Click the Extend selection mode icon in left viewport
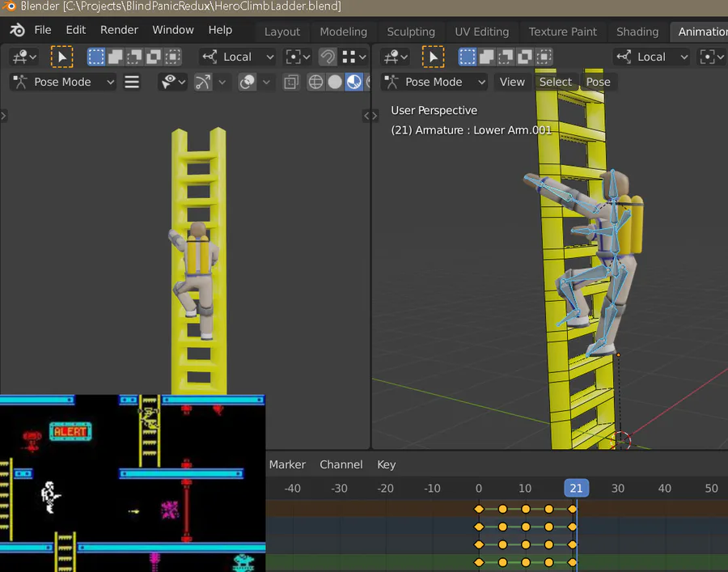728x572 pixels. pyautogui.click(x=116, y=57)
